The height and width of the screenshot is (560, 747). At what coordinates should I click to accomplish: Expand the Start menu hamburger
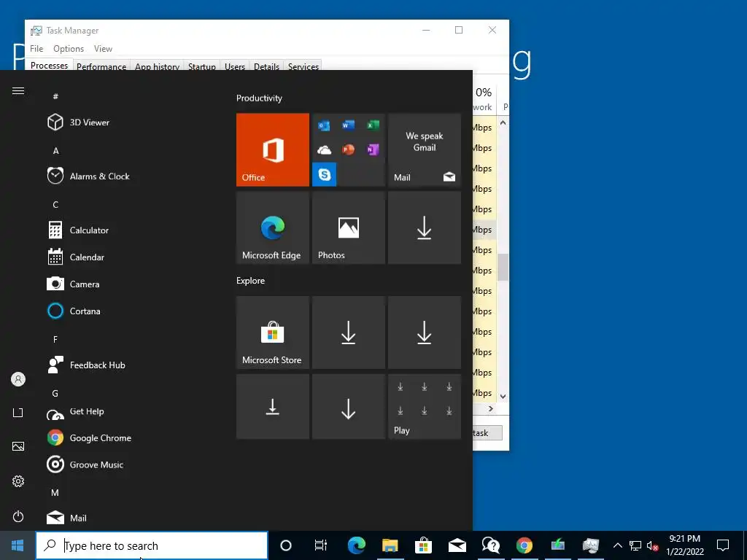click(x=18, y=91)
